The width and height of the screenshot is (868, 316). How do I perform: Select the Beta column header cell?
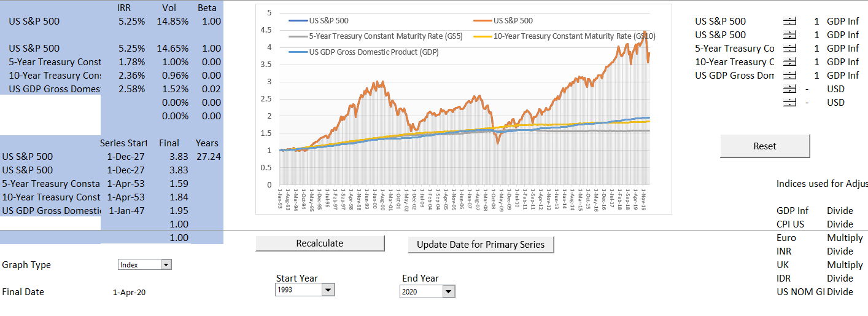207,8
